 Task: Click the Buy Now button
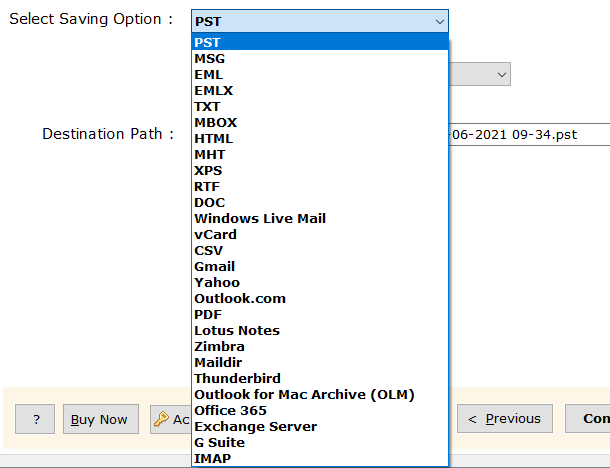(x=101, y=419)
